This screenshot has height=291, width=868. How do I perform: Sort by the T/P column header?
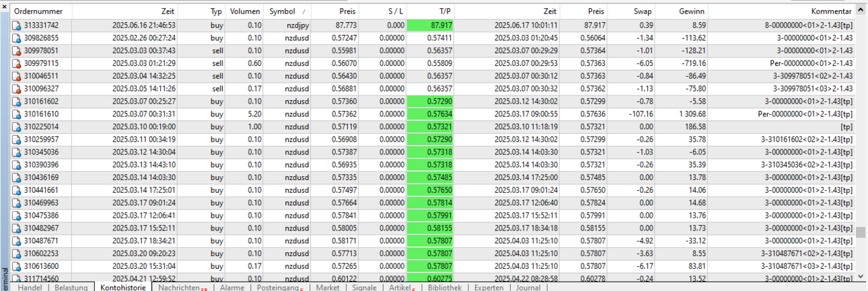click(445, 11)
